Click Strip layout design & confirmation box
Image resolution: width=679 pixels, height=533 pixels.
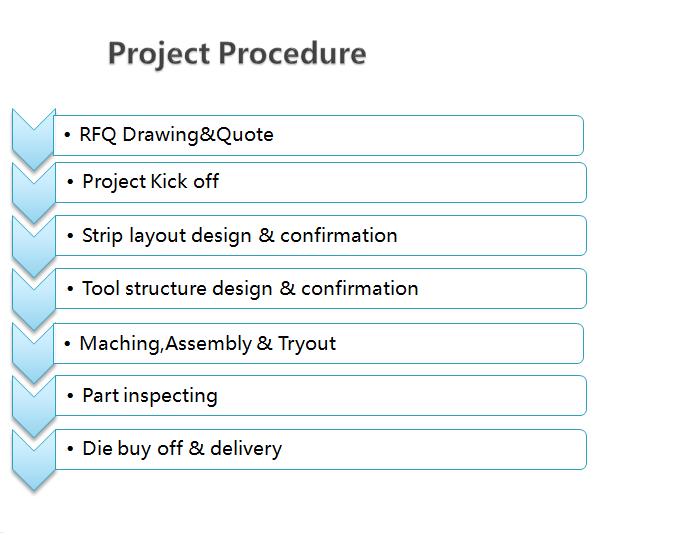pyautogui.click(x=321, y=236)
